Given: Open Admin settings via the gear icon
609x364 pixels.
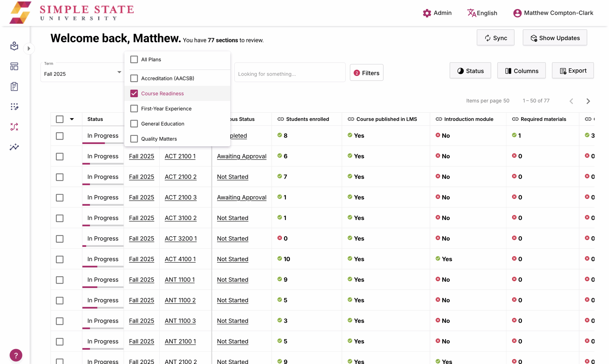Looking at the screenshot, I should coord(427,13).
